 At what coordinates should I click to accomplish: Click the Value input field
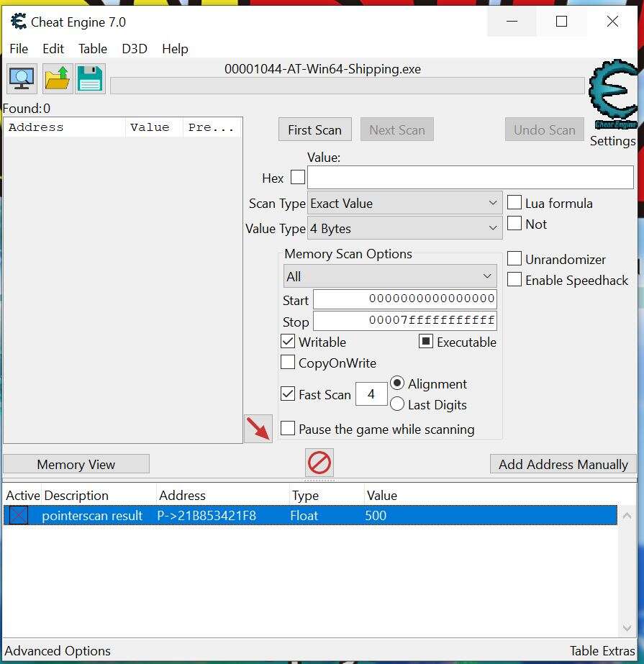click(x=470, y=177)
